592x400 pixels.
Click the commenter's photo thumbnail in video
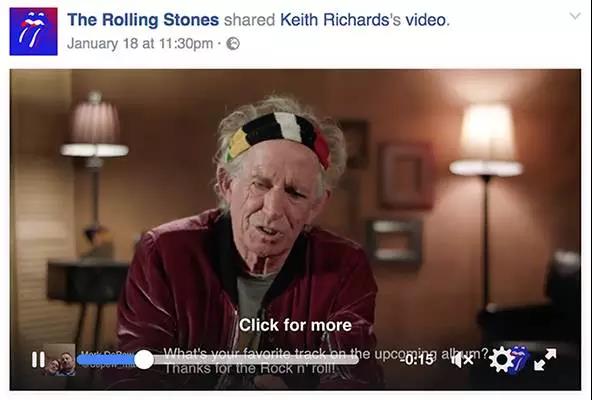coord(60,360)
